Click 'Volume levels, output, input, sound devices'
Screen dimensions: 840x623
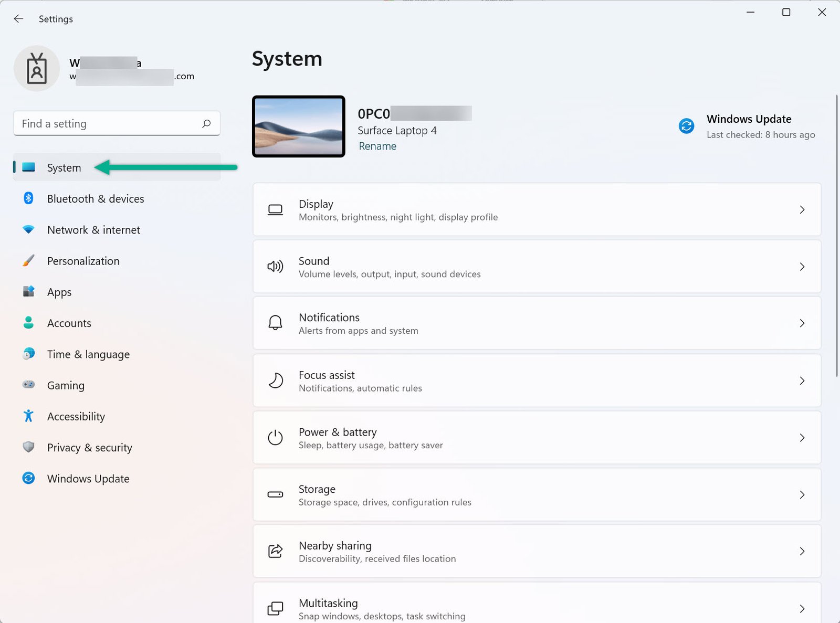point(390,274)
